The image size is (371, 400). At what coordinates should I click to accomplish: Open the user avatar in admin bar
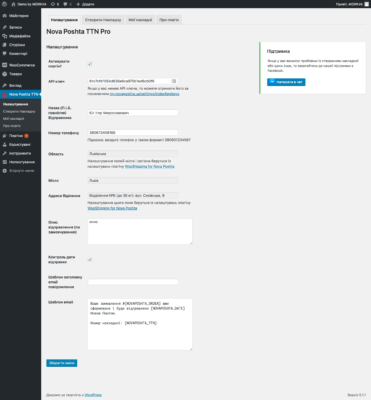click(367, 4)
